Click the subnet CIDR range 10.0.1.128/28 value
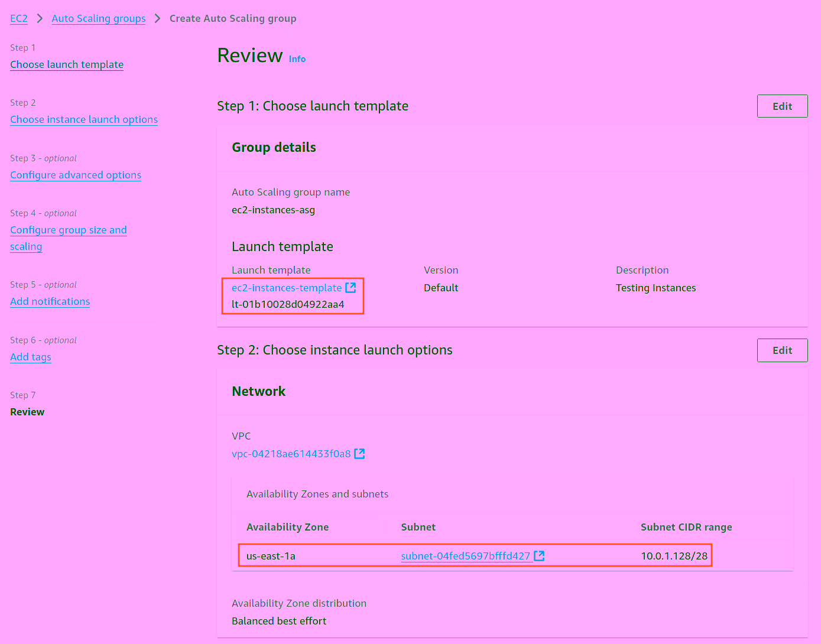 click(x=674, y=555)
